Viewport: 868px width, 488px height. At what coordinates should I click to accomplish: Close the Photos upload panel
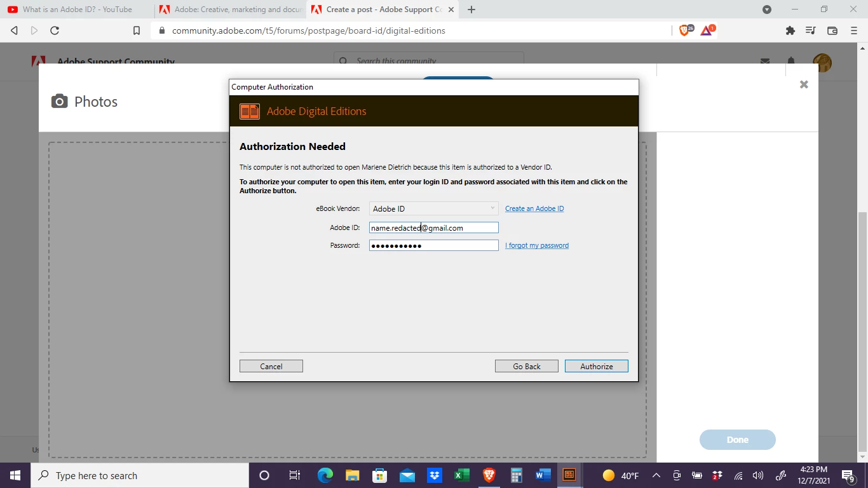(x=804, y=85)
